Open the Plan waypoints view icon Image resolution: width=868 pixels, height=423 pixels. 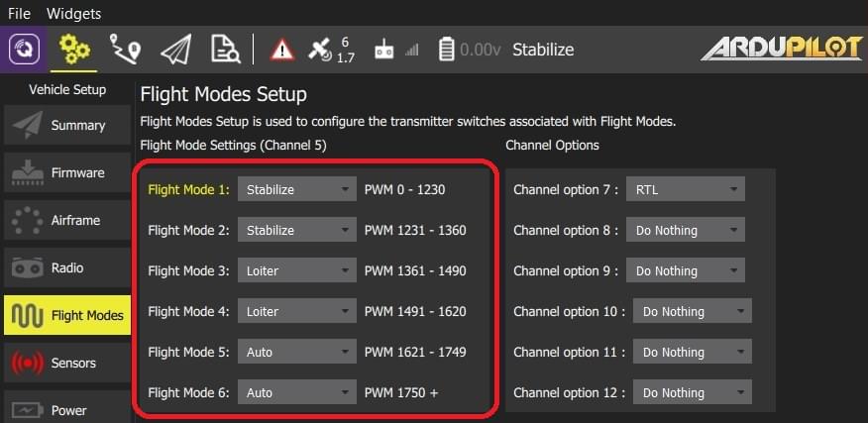tap(126, 50)
